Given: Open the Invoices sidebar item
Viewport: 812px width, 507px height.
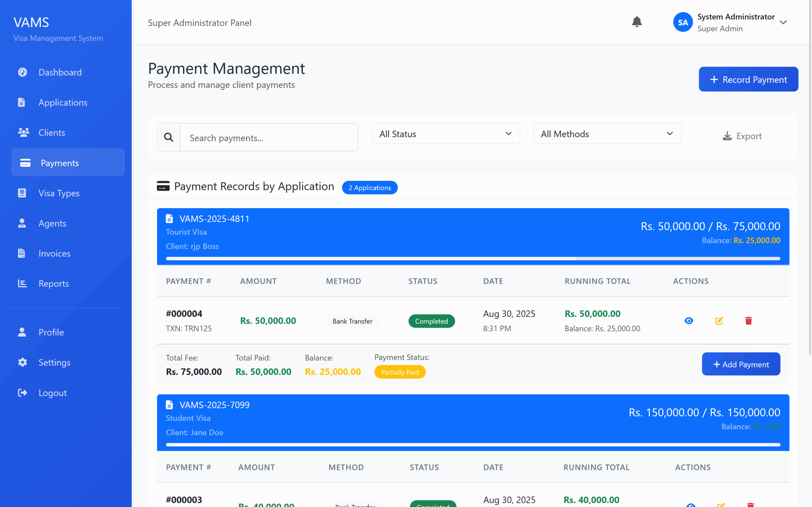Looking at the screenshot, I should pos(54,253).
